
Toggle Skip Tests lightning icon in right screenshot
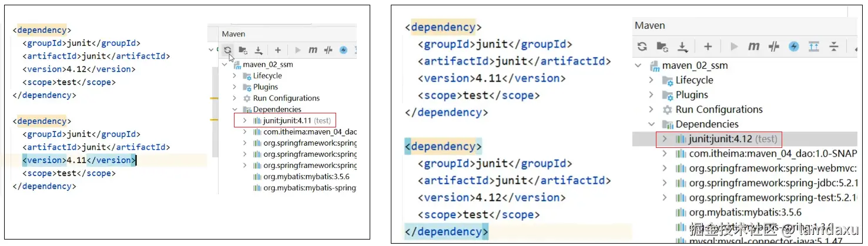coord(794,46)
